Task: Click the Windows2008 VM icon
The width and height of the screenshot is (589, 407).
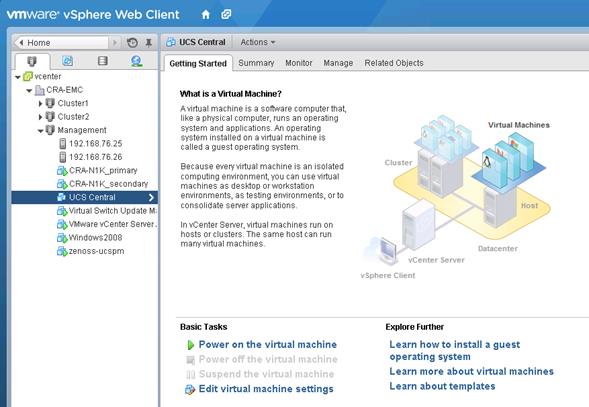Action: pos(62,238)
